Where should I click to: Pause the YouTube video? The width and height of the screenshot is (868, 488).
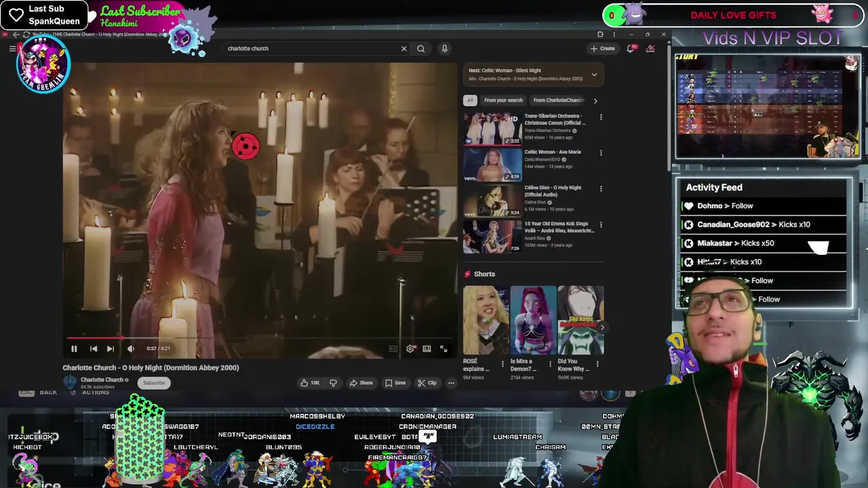[x=74, y=348]
